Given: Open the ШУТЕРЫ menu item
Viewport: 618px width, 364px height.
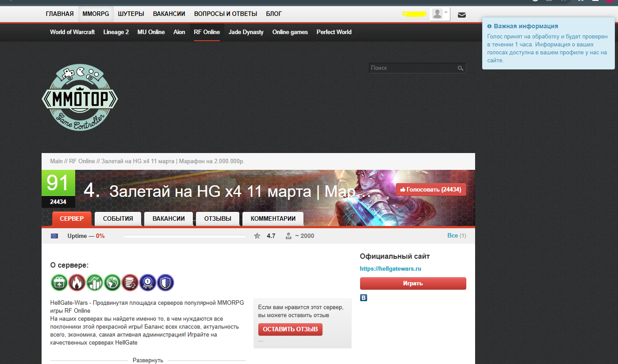Looking at the screenshot, I should tap(131, 14).
